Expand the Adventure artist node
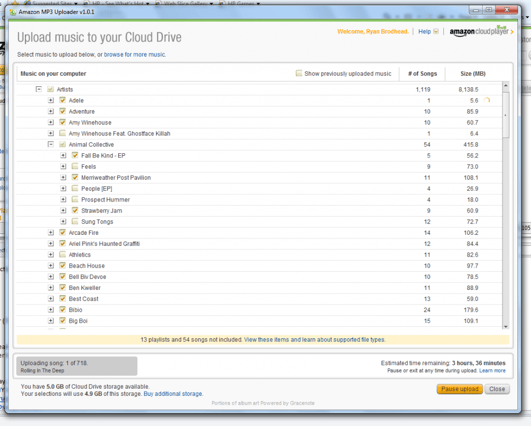 [x=51, y=111]
